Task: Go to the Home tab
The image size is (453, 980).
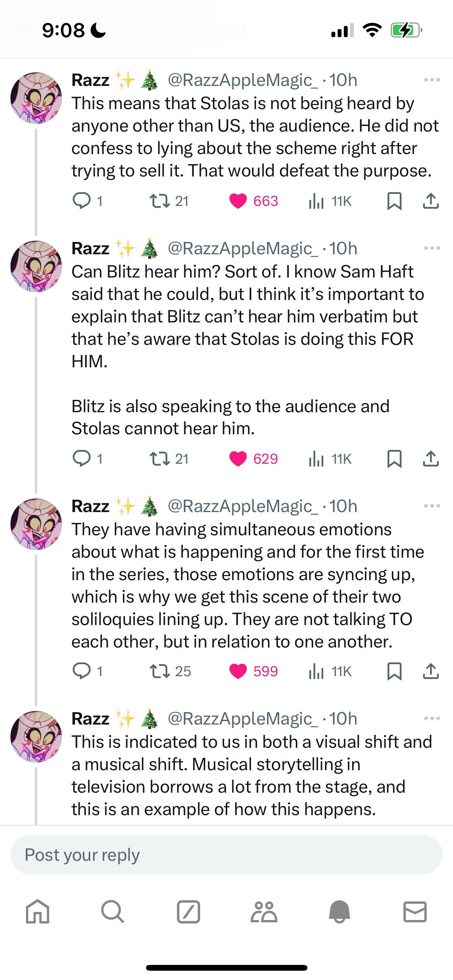Action: [x=38, y=912]
